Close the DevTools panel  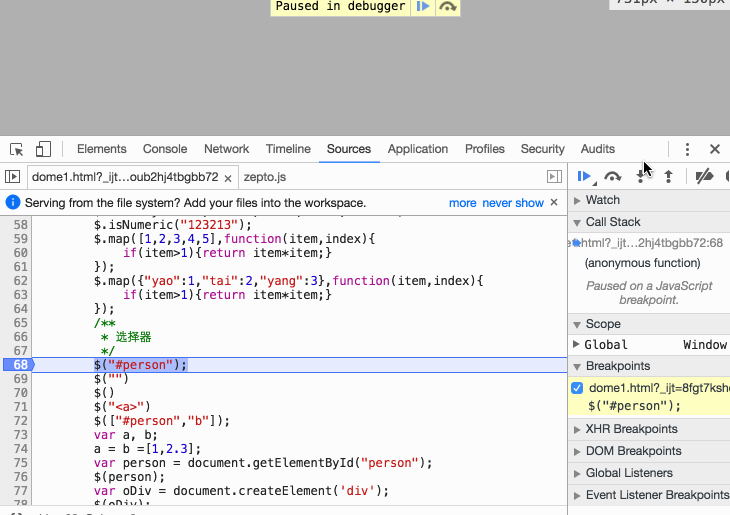(715, 149)
